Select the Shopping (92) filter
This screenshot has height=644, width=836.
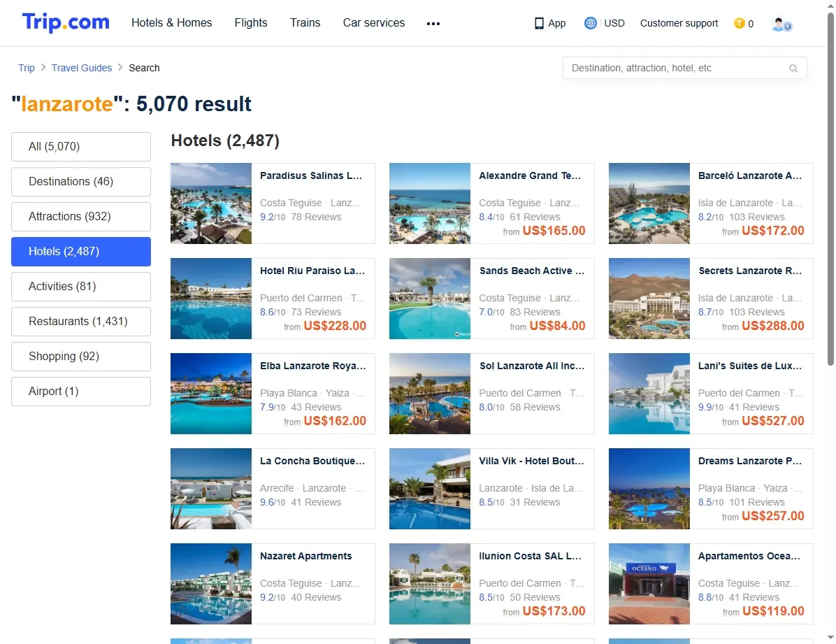[x=81, y=357]
